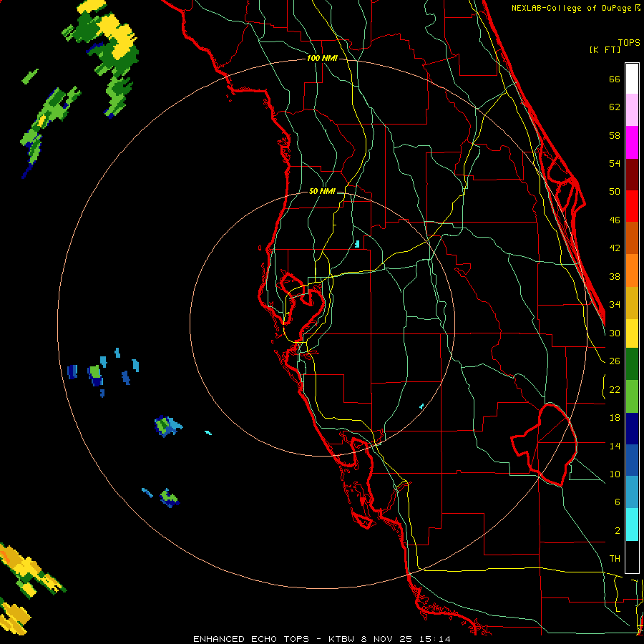Click the "100 NMI" range ring label

pos(322,59)
